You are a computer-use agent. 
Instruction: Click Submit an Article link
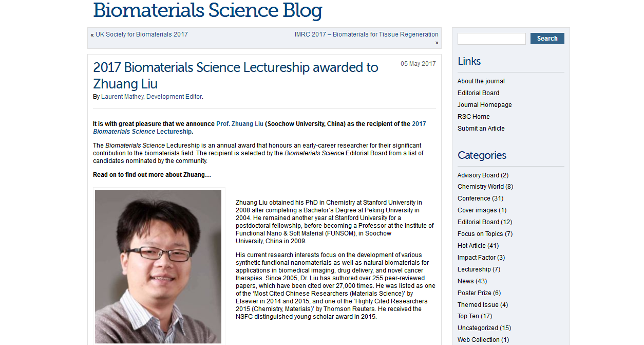[481, 129]
